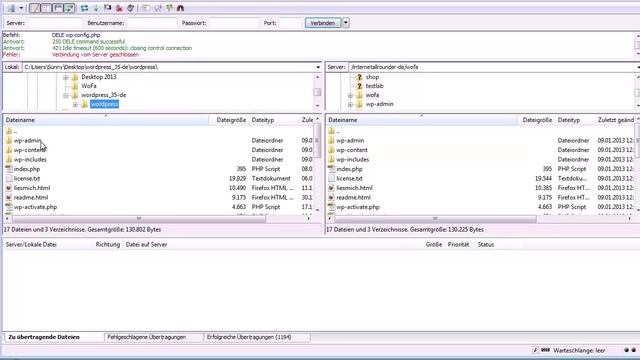The height and width of the screenshot is (360, 640).
Task: Select local index.php file icon
Action: click(x=9, y=169)
